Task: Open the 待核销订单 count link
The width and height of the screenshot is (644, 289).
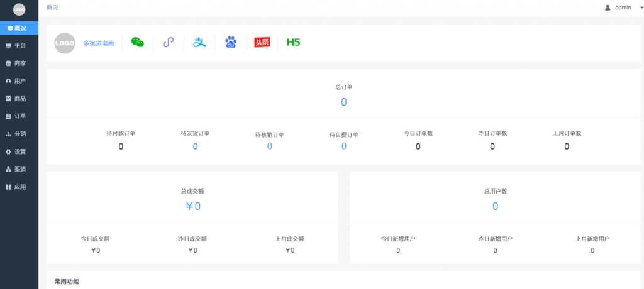Action: coord(269,146)
